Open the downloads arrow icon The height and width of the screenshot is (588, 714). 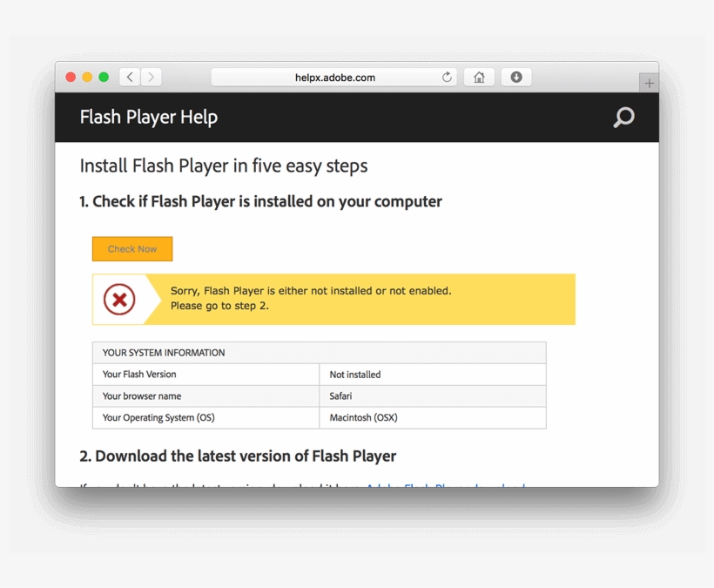tap(516, 77)
